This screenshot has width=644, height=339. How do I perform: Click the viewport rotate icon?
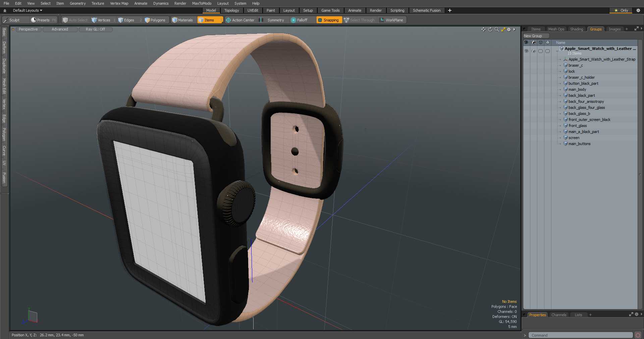(490, 29)
